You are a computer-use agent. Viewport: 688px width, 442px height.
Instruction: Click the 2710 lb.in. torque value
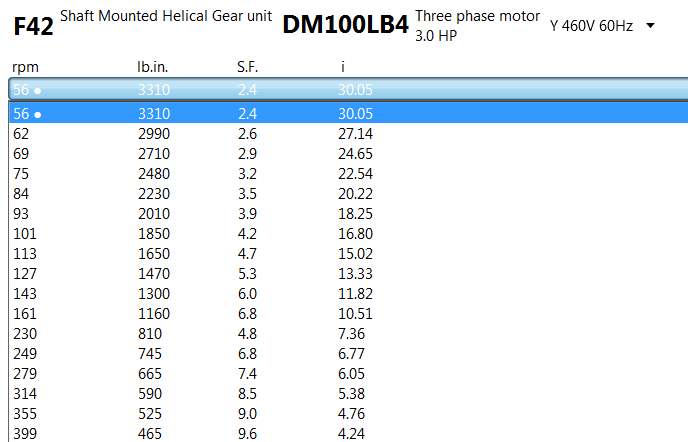tap(154, 154)
